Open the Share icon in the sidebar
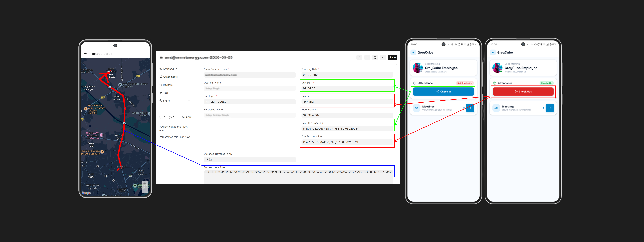Image resolution: width=644 pixels, height=242 pixels. tap(161, 101)
